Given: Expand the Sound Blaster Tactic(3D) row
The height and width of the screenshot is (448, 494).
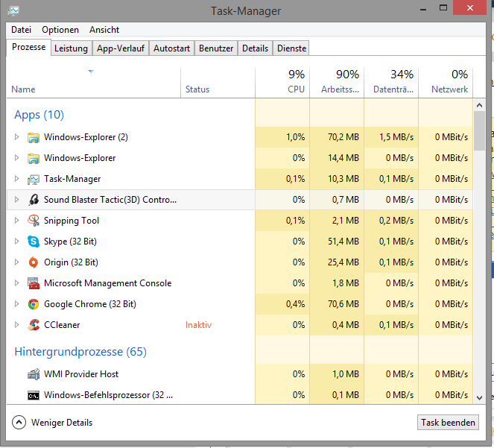Looking at the screenshot, I should [16, 200].
